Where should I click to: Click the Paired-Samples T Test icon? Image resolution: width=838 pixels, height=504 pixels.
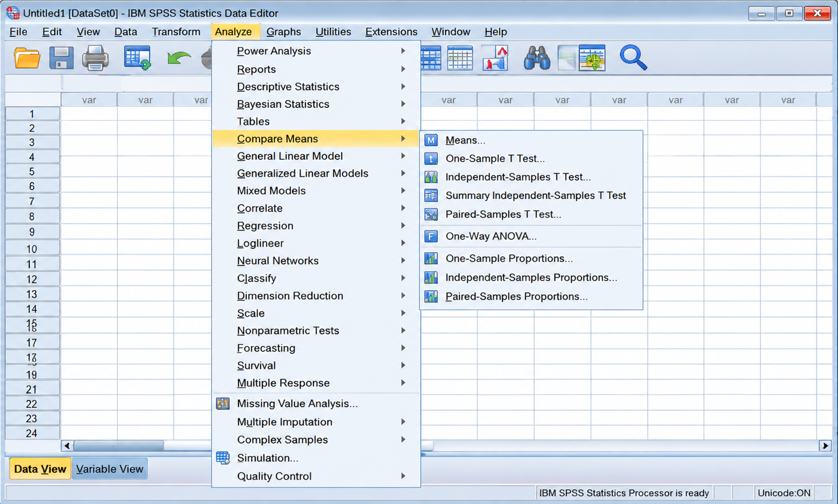431,215
